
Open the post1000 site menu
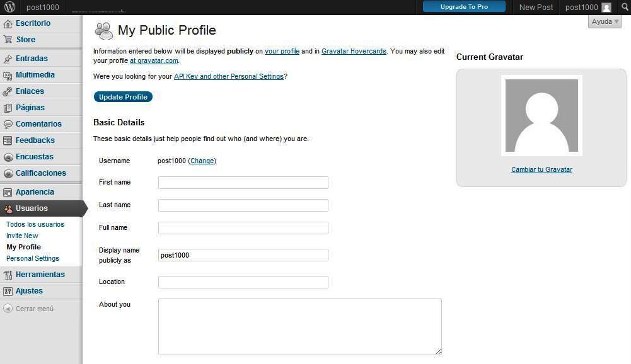[42, 8]
